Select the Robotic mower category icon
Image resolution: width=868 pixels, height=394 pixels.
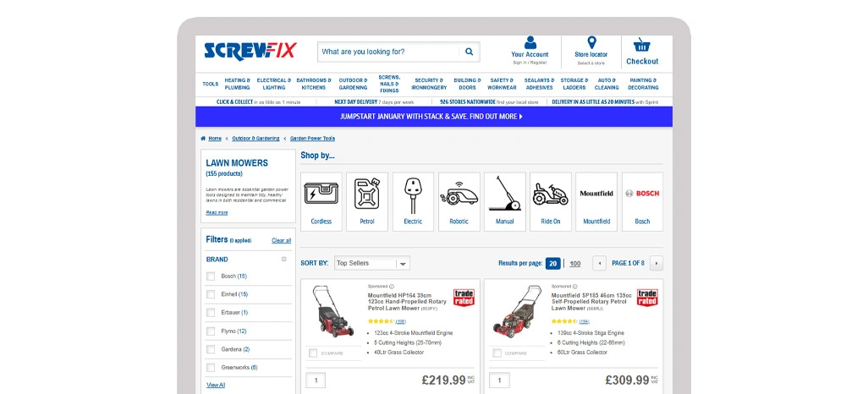coord(459,194)
